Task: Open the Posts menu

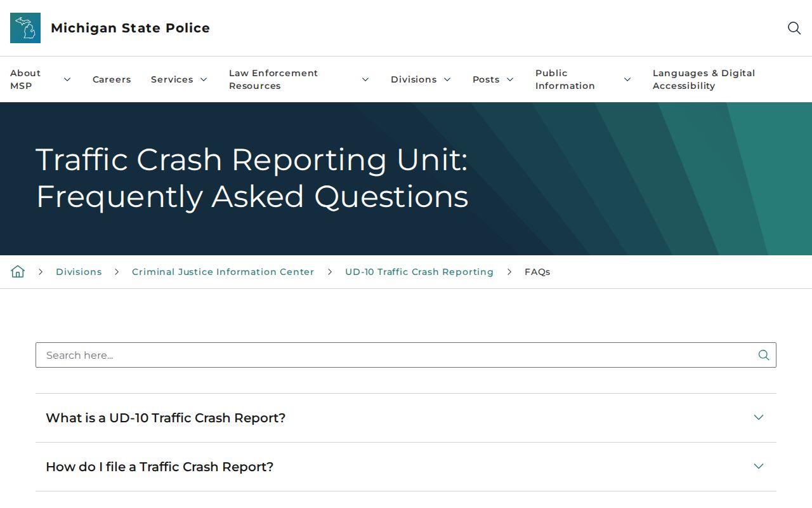Action: tap(486, 79)
